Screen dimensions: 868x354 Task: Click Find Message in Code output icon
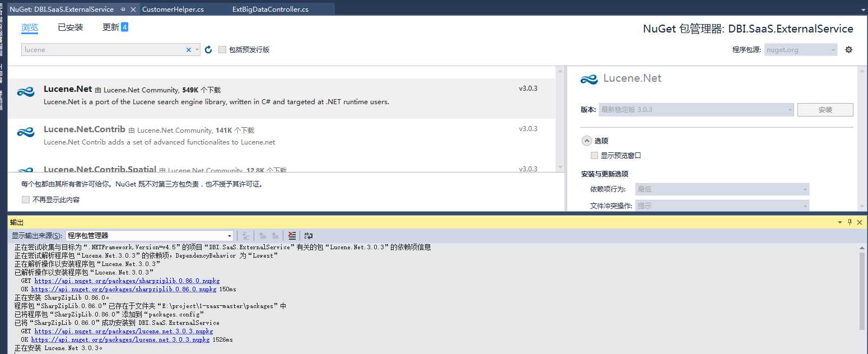point(246,236)
